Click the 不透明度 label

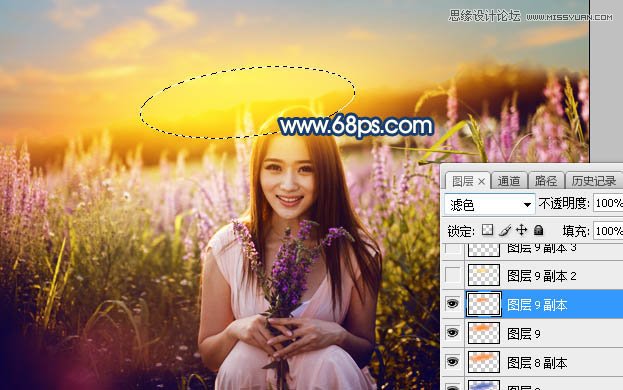(x=564, y=203)
